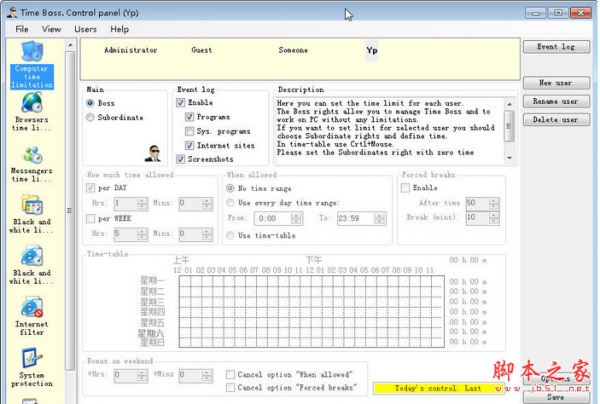
Task: Click the Delete user button
Action: (x=556, y=120)
